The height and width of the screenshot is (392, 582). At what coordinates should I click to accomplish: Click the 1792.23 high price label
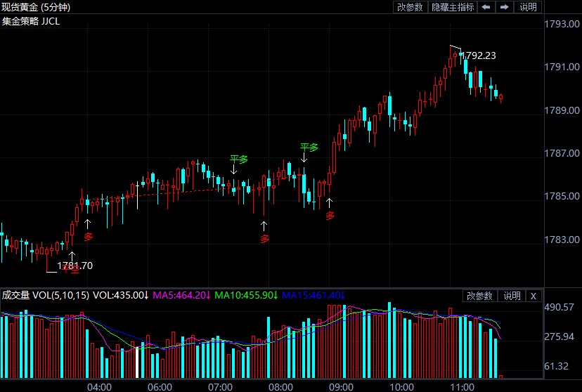[x=478, y=55]
